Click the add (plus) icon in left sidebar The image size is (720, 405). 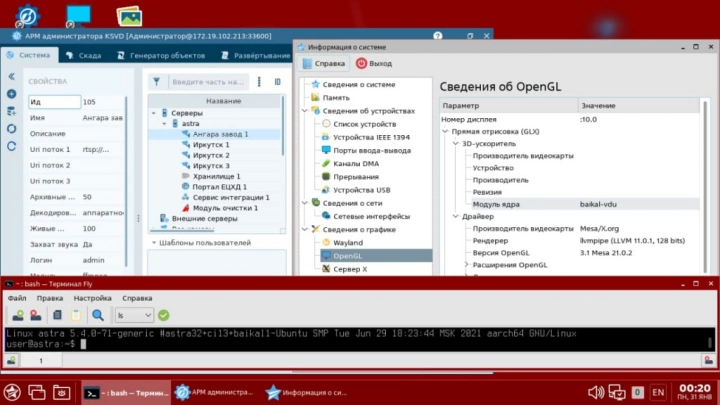(11, 94)
